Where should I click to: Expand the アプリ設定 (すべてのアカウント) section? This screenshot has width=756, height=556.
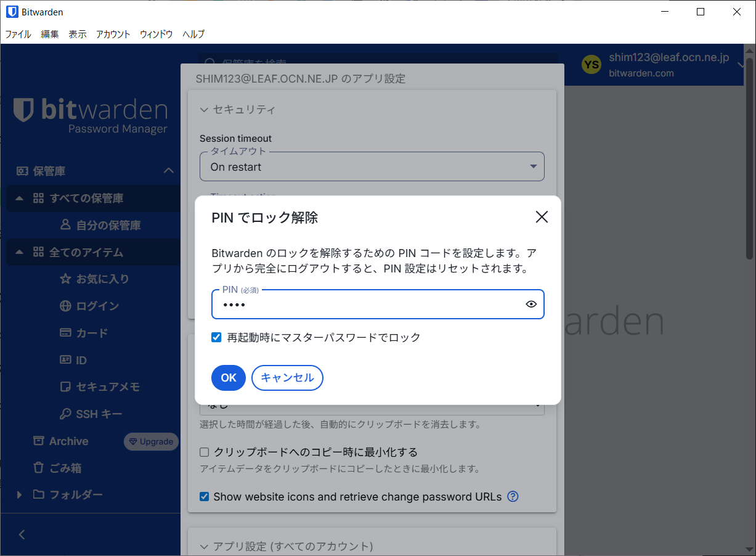point(205,546)
